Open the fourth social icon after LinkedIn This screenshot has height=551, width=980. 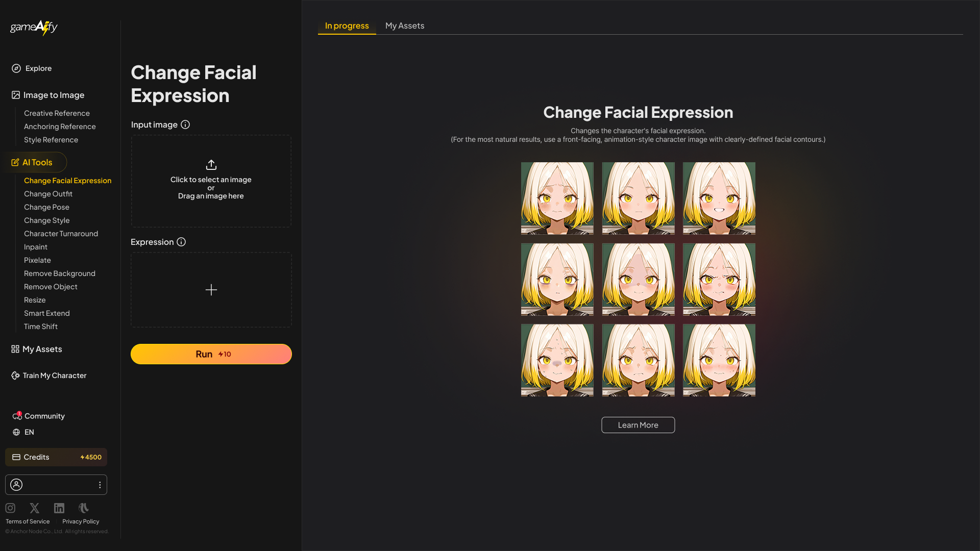click(84, 508)
